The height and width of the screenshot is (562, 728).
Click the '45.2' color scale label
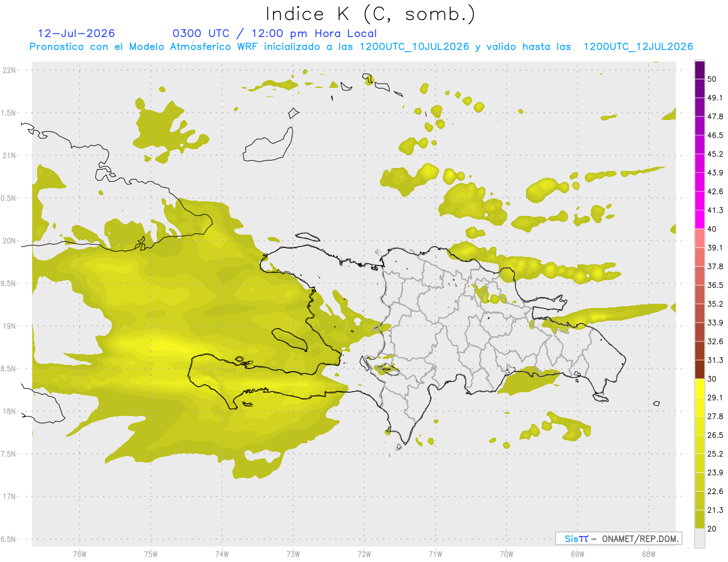pyautogui.click(x=715, y=153)
